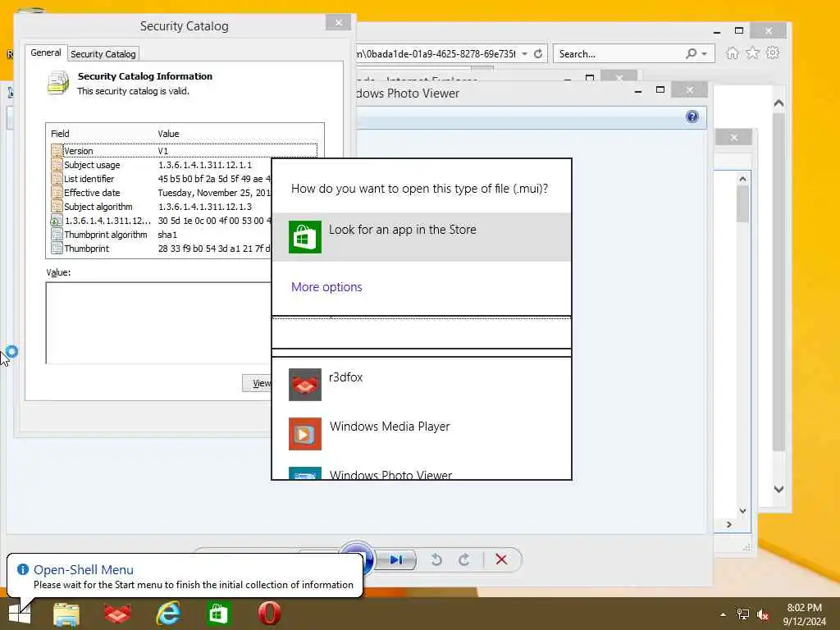Choose Windows Media Player from app list
840x630 pixels.
422,433
